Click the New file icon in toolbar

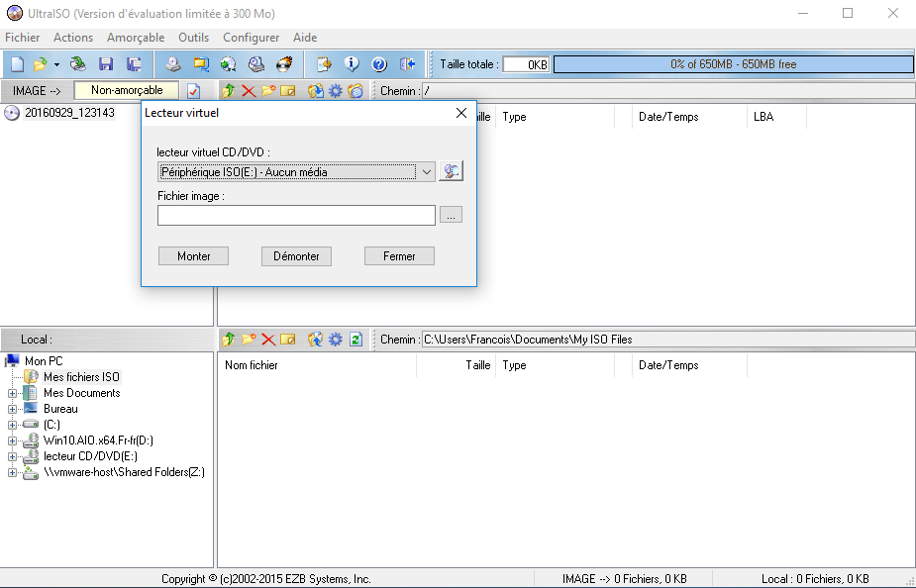coord(17,64)
